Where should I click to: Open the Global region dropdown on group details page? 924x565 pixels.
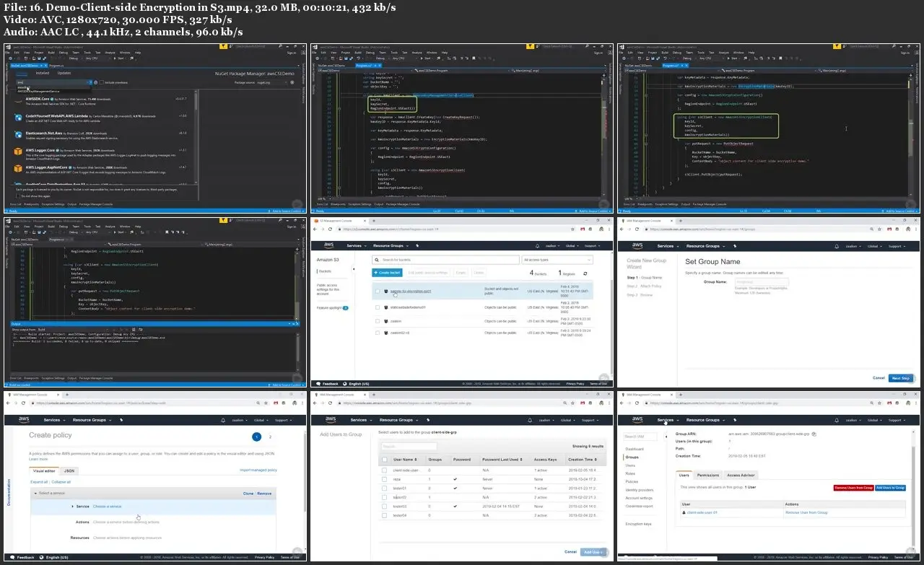[x=876, y=420]
